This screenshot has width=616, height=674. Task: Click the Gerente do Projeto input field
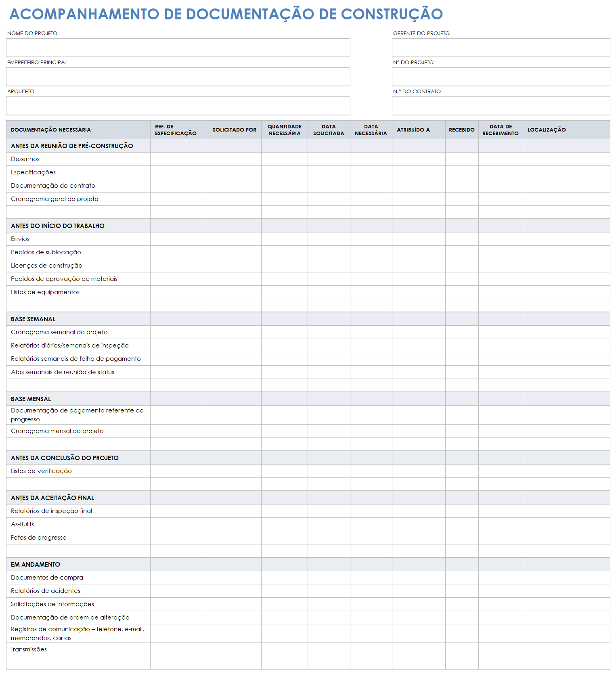(501, 48)
